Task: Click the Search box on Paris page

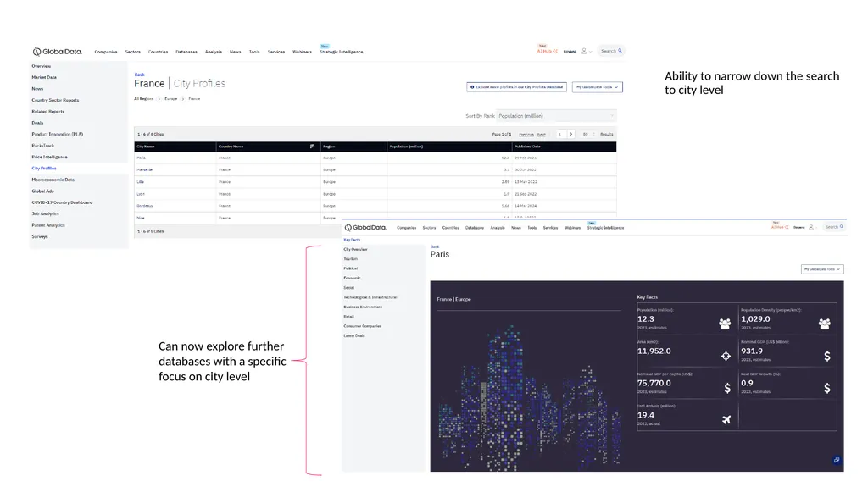Action: 834,227
